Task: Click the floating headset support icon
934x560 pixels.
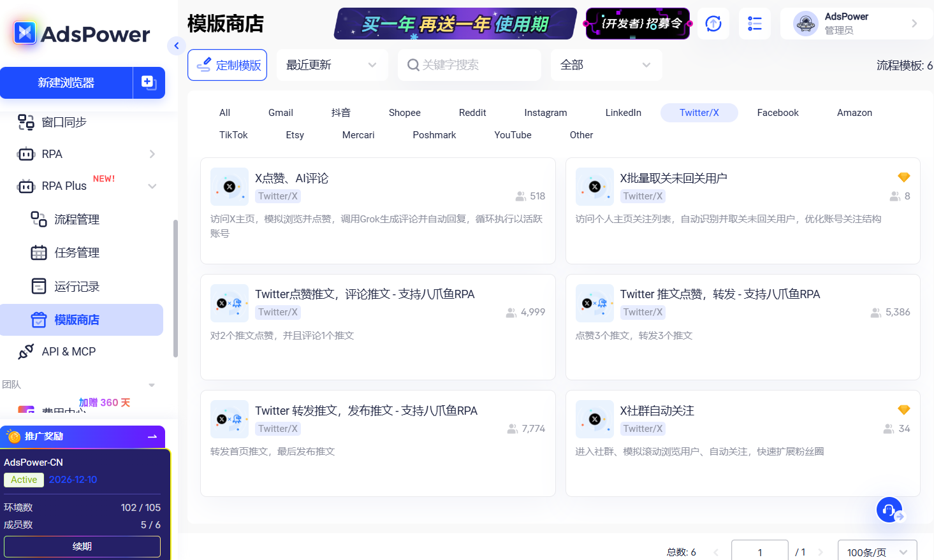Action: coord(889,509)
